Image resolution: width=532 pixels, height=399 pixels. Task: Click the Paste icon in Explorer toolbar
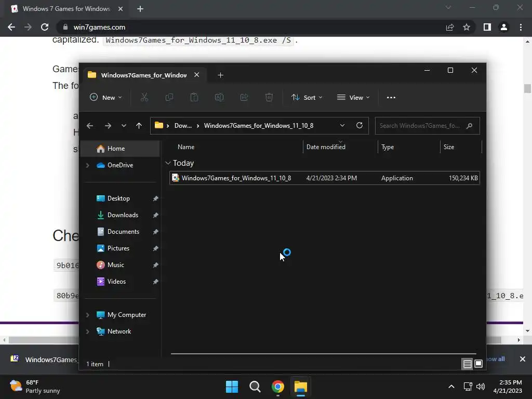tap(194, 97)
